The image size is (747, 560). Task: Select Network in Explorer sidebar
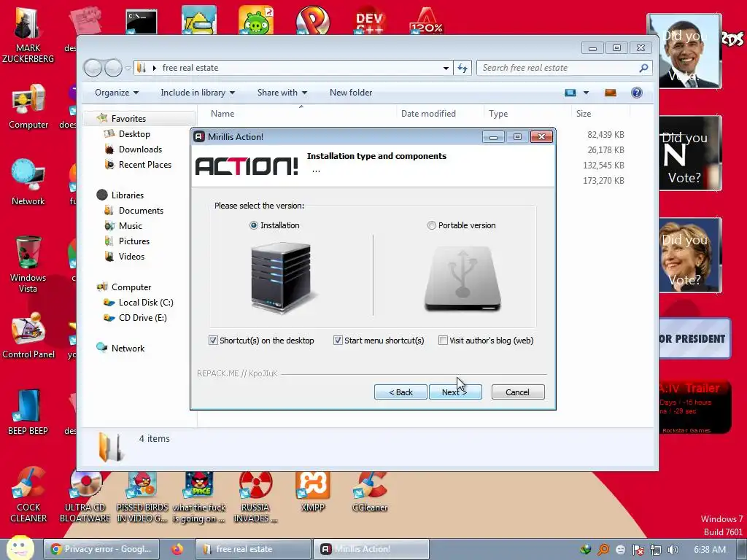(x=127, y=348)
